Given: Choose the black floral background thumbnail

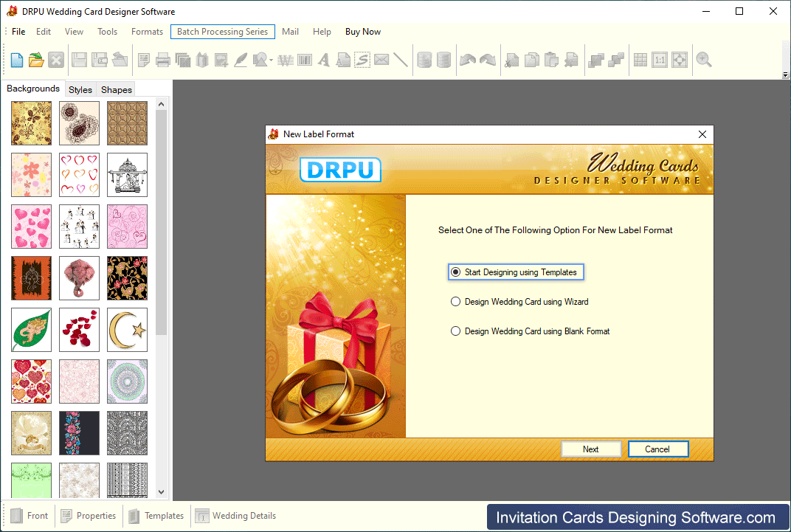Looking at the screenshot, I should point(127,278).
